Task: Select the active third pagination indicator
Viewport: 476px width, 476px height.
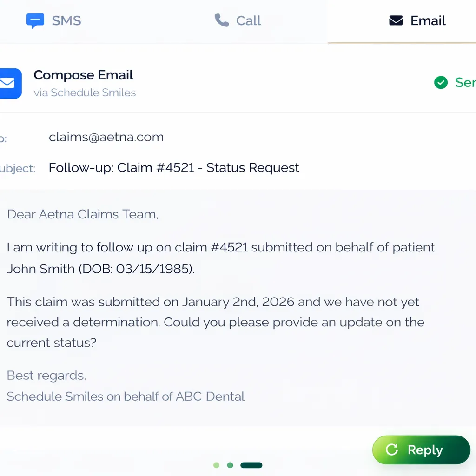Action: tap(251, 465)
